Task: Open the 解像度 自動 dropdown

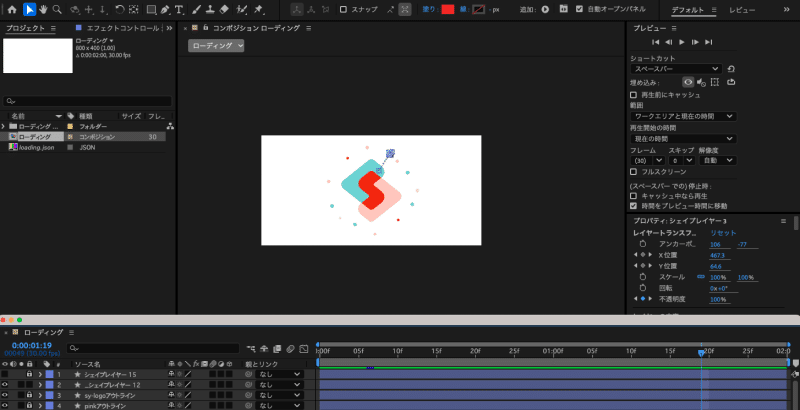Action: pyautogui.click(x=717, y=161)
